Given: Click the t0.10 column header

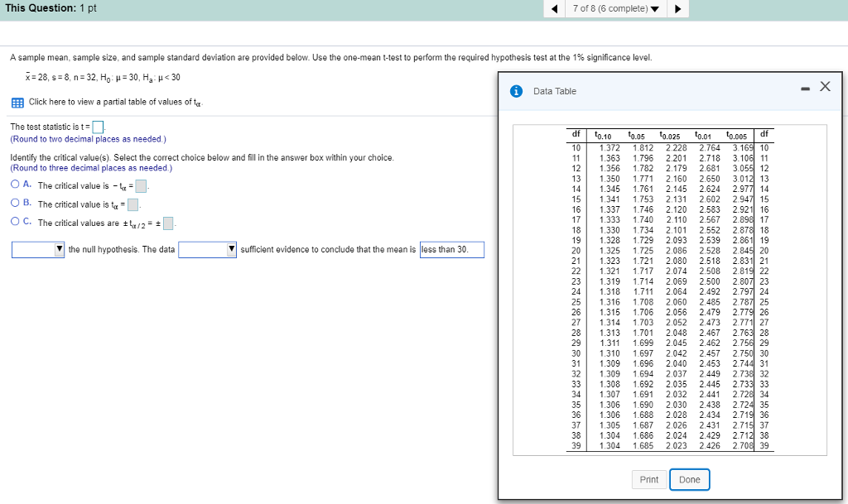Looking at the screenshot, I should (603, 135).
